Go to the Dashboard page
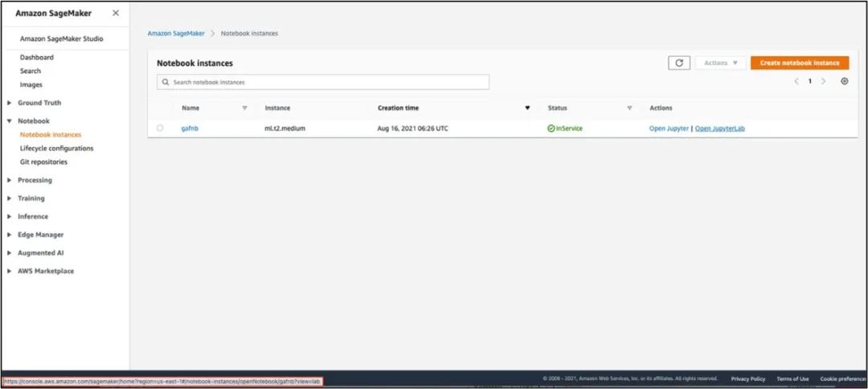Image resolution: width=868 pixels, height=389 pixels. point(36,58)
